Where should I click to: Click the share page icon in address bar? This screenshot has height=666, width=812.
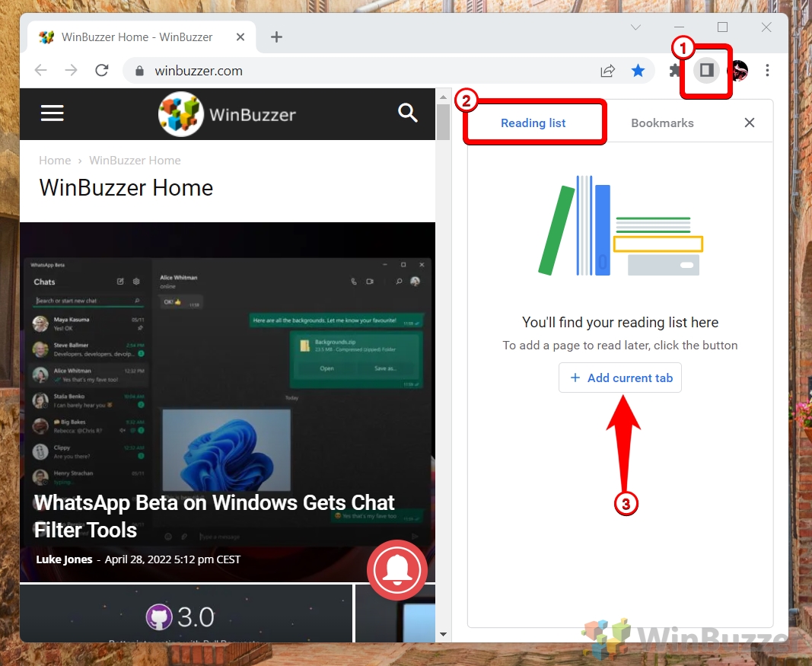pyautogui.click(x=607, y=71)
